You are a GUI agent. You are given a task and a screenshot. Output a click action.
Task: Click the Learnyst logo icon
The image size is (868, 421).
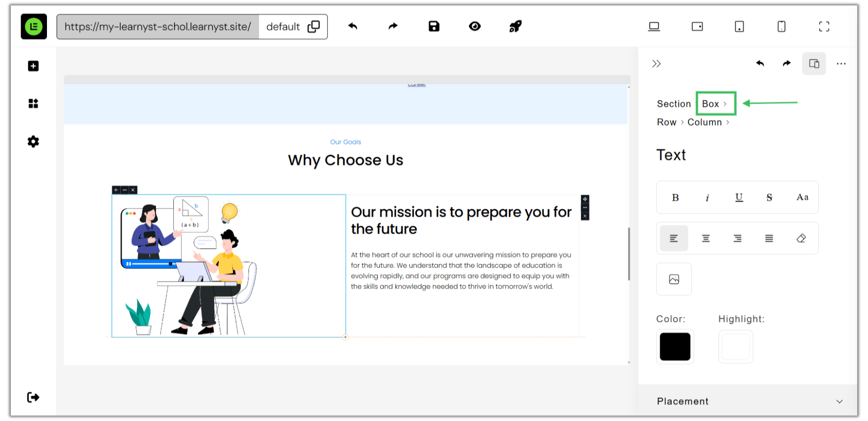click(x=34, y=26)
